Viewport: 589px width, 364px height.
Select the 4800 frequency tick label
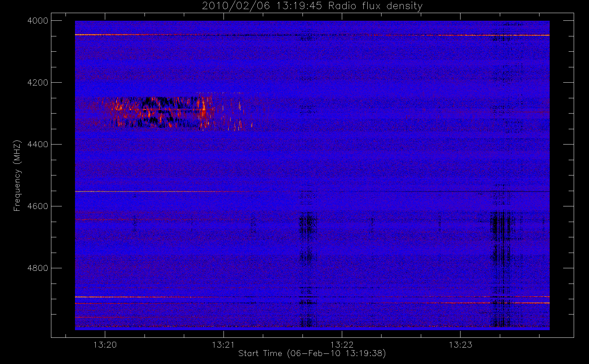coord(38,268)
